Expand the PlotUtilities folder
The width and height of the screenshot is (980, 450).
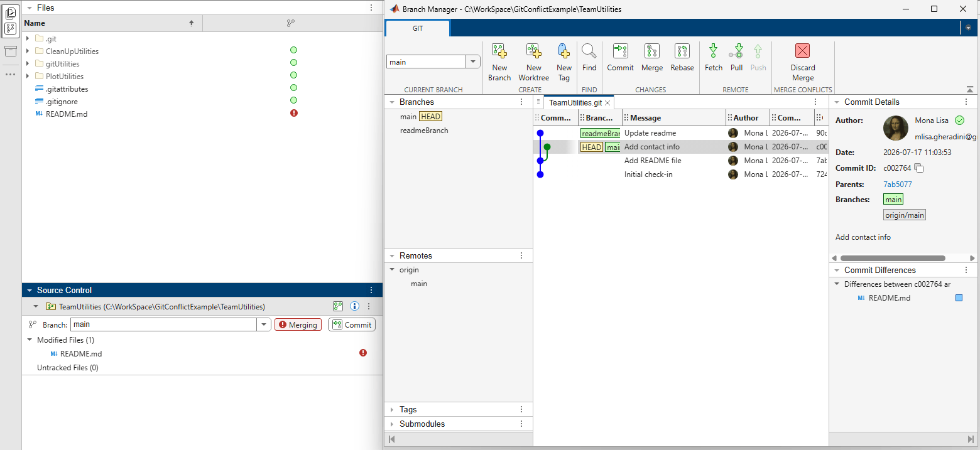[x=28, y=76]
